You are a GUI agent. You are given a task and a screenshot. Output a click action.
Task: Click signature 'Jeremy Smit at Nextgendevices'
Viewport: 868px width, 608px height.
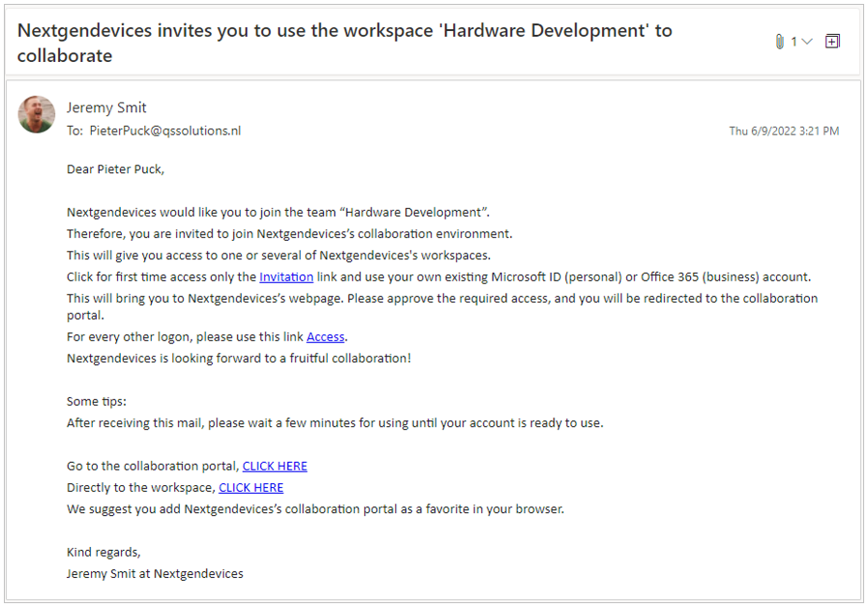point(155,573)
